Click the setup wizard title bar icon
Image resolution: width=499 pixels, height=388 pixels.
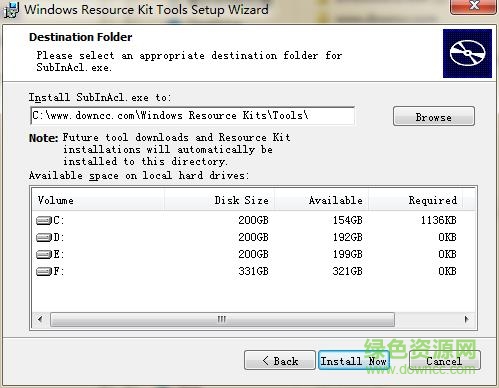pyautogui.click(x=11, y=10)
